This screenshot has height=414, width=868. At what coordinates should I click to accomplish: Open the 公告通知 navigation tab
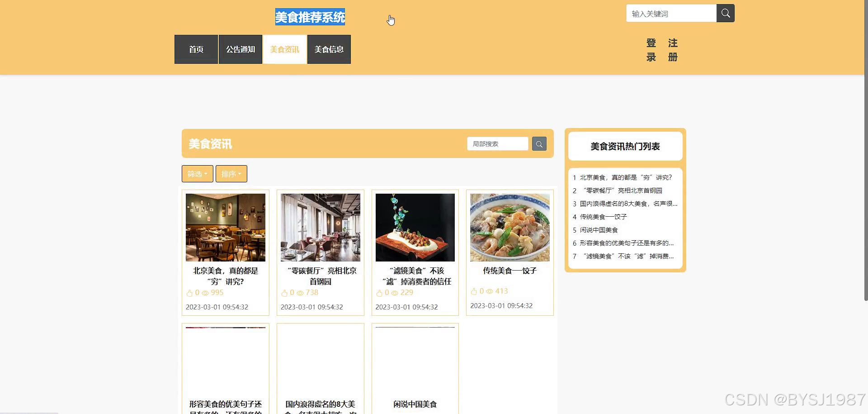coord(241,49)
